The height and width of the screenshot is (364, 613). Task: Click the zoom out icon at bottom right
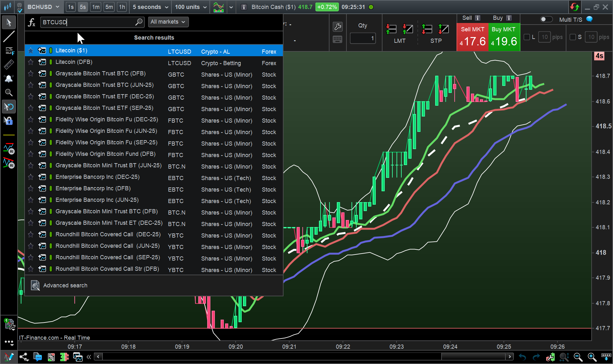point(578,357)
